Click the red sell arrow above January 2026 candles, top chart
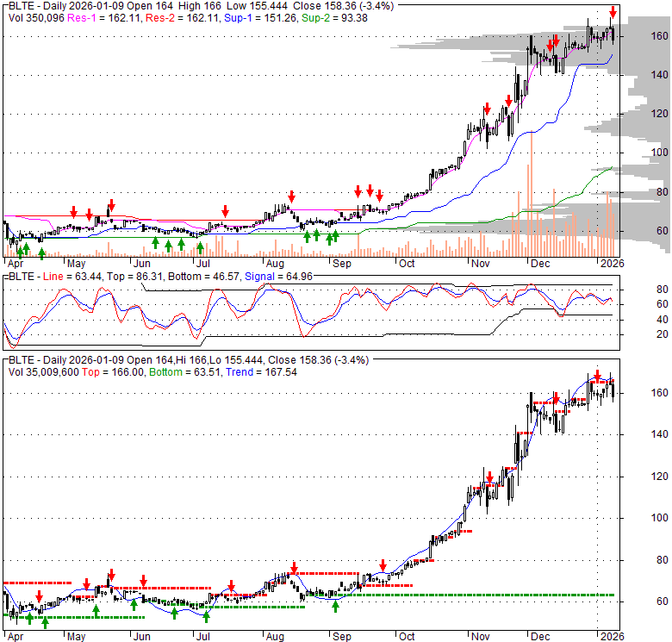This screenshot has height=642, width=672. coord(613,12)
